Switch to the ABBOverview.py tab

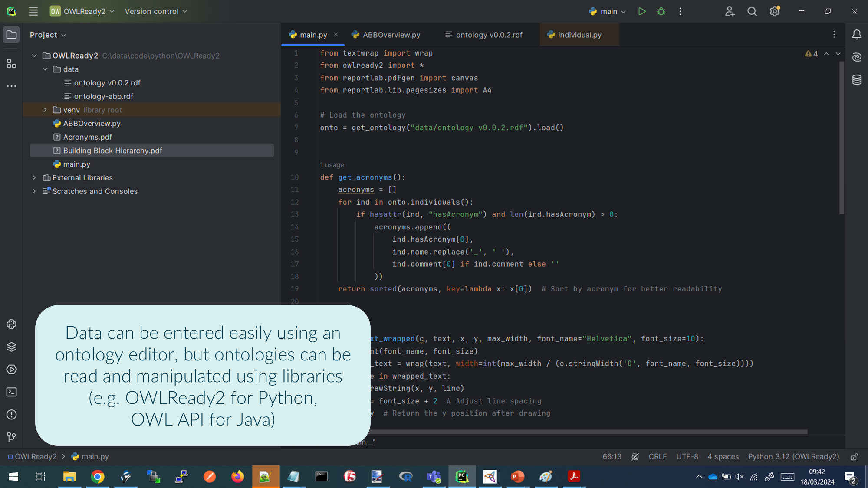(391, 35)
